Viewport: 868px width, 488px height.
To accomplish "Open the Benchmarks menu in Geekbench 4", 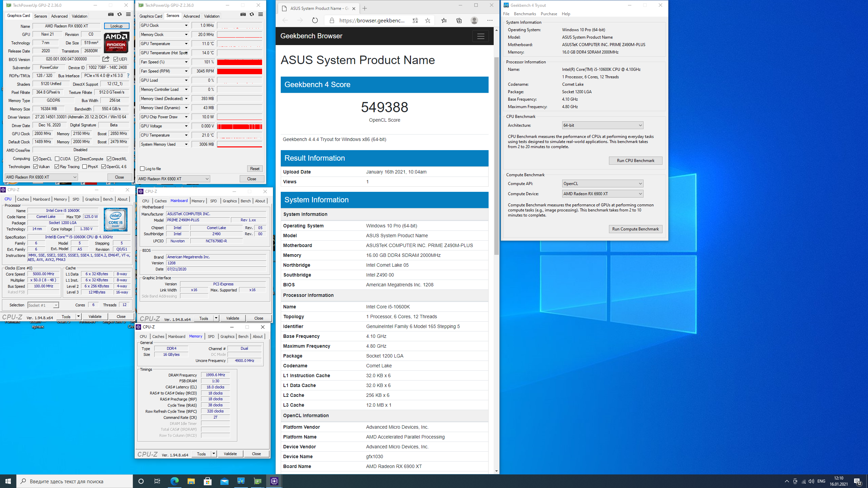I will pyautogui.click(x=525, y=14).
